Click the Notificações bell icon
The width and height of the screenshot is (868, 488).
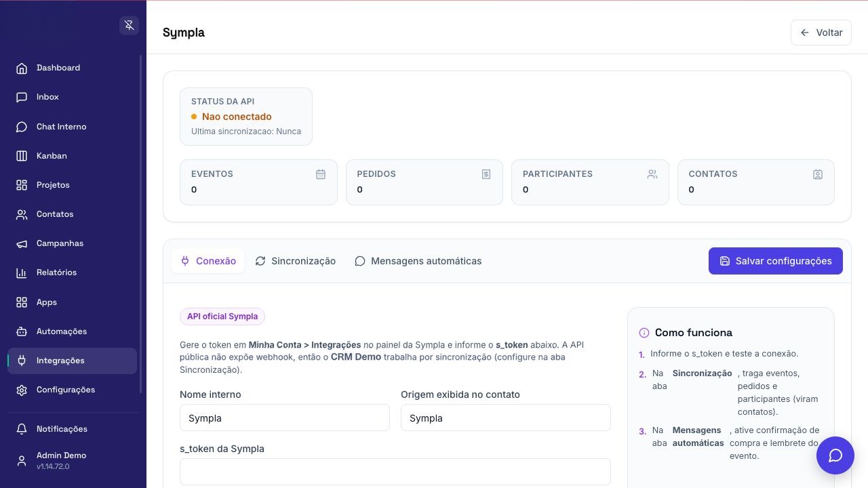pos(22,429)
